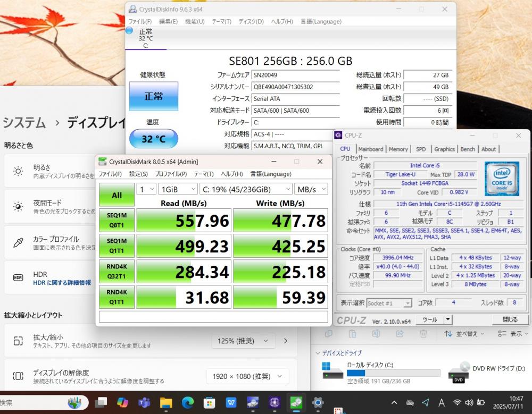The width and height of the screenshot is (532, 414).
Task: Open the ディスク(D) menu in CrystalDiskInfo
Action: pos(251,21)
